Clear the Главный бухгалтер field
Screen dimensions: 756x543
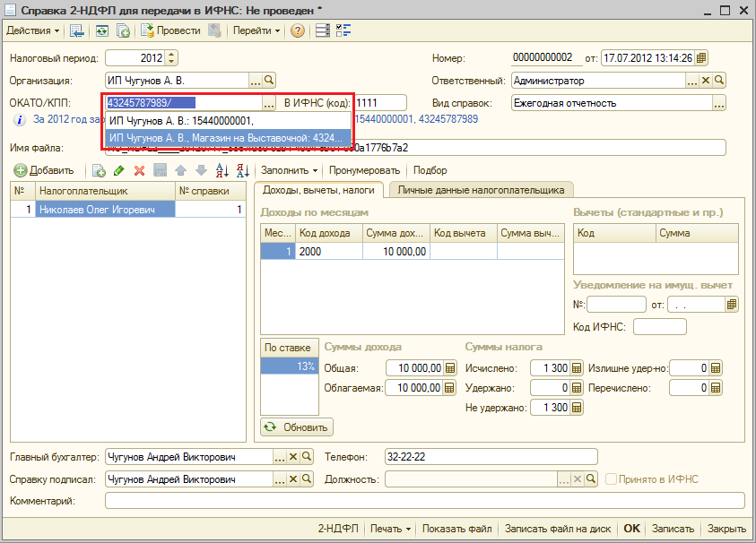(292, 457)
